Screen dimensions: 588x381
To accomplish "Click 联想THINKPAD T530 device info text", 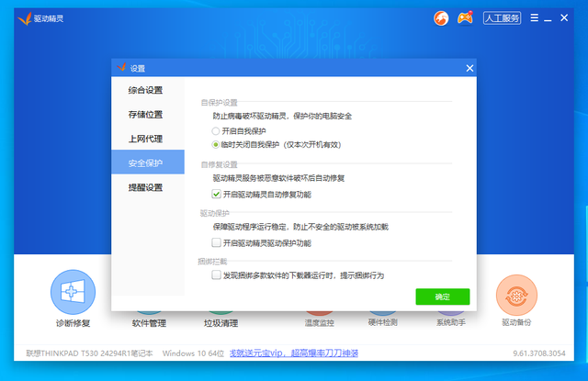I will [89, 353].
